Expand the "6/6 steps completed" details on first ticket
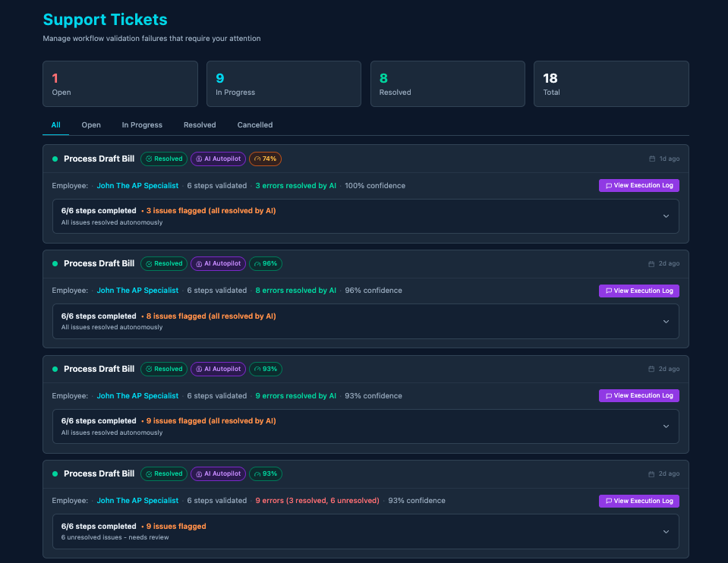728x563 pixels. point(667,215)
